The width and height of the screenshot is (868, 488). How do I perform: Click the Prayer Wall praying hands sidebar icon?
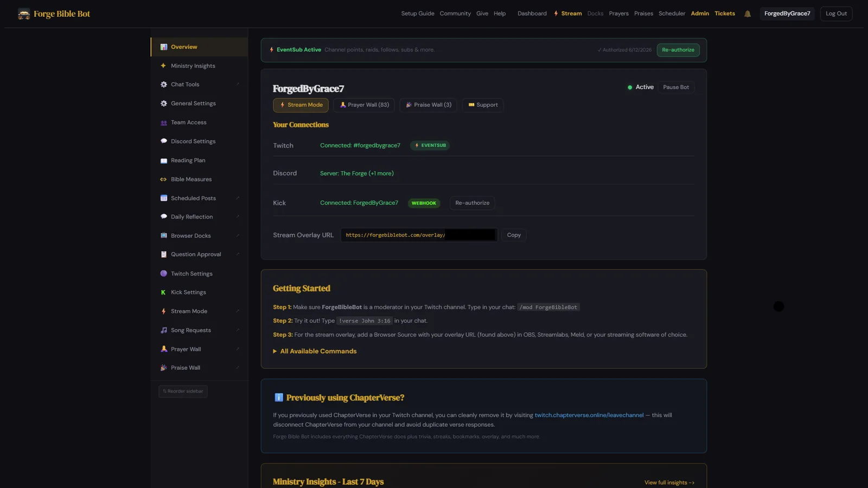pyautogui.click(x=164, y=349)
